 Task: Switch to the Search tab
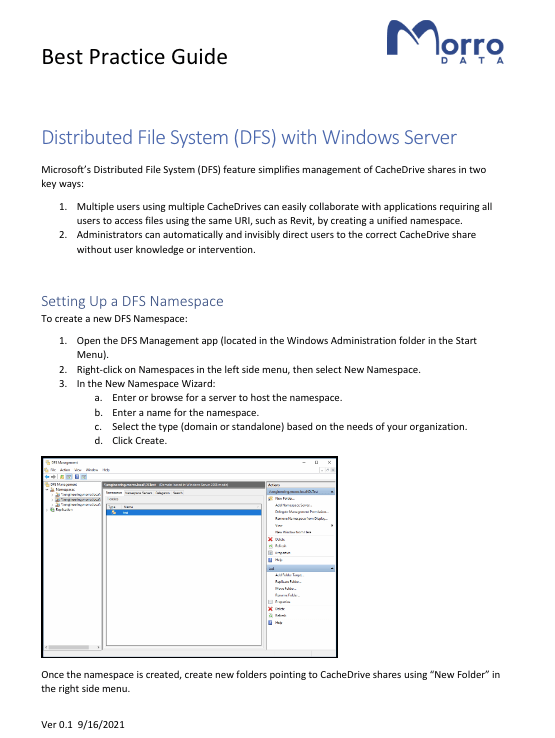click(178, 493)
